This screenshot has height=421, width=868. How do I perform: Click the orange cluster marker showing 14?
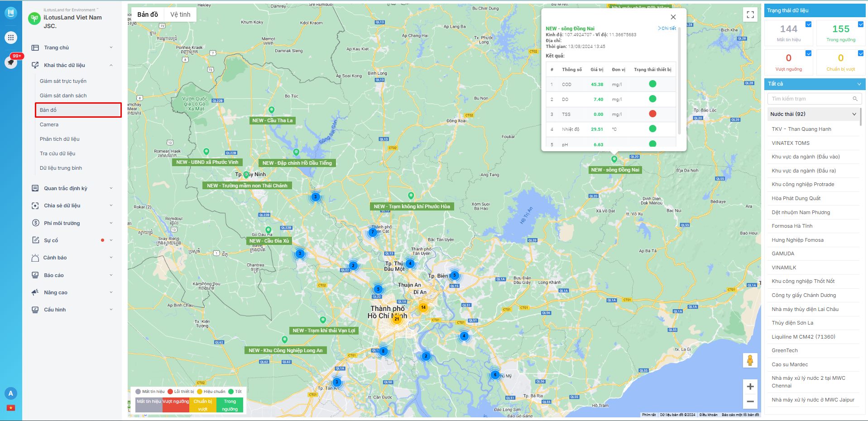[423, 307]
